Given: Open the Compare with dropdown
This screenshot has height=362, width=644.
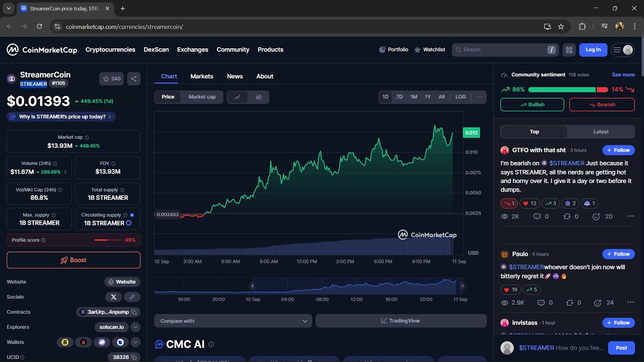Looking at the screenshot, I should (233, 321).
